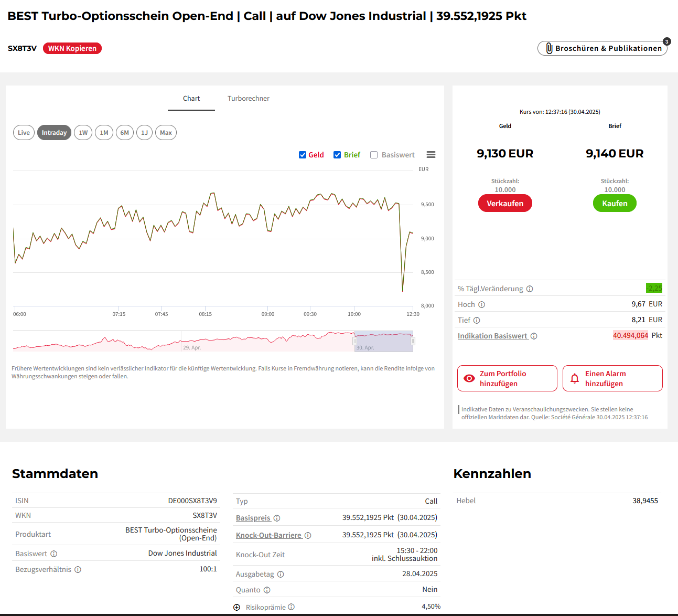The height and width of the screenshot is (616, 678).
Task: Click info icon next to Basispreis
Action: click(277, 518)
